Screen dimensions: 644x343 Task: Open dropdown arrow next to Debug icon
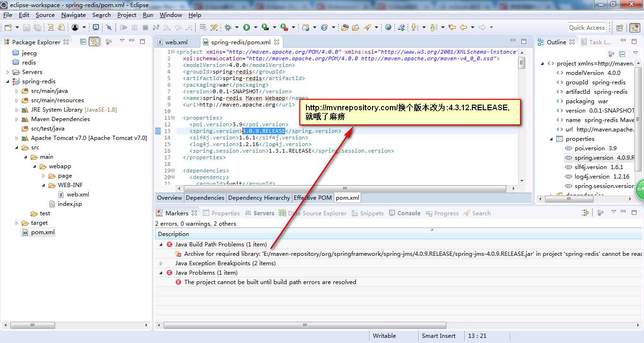(237, 27)
